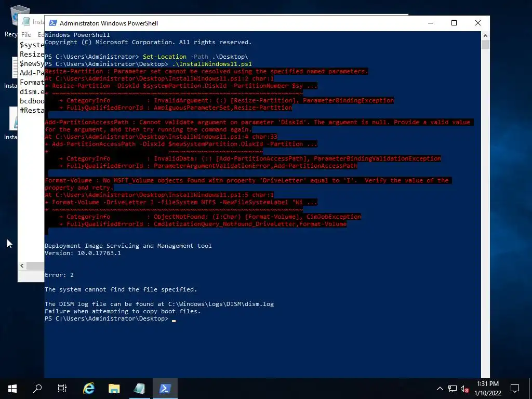
Task: Click 'Version: 10.0.17763.1' text
Action: tap(83, 253)
